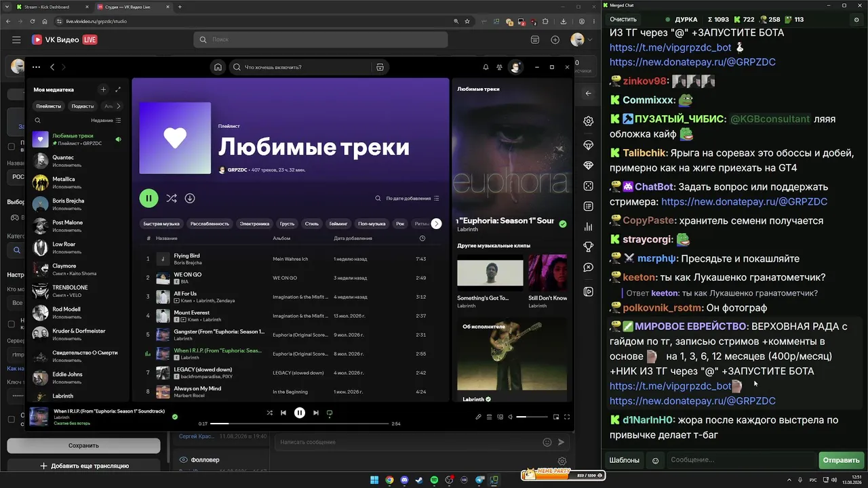The image size is (868, 488).
Task: Open Spotify notifications bell
Action: [x=486, y=67]
